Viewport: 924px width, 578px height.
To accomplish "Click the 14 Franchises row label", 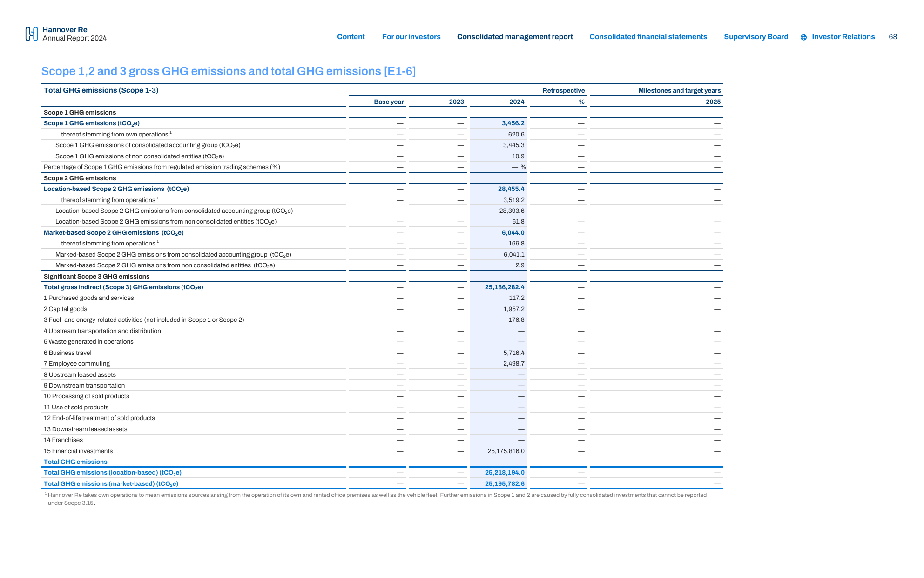I will pos(63,440).
